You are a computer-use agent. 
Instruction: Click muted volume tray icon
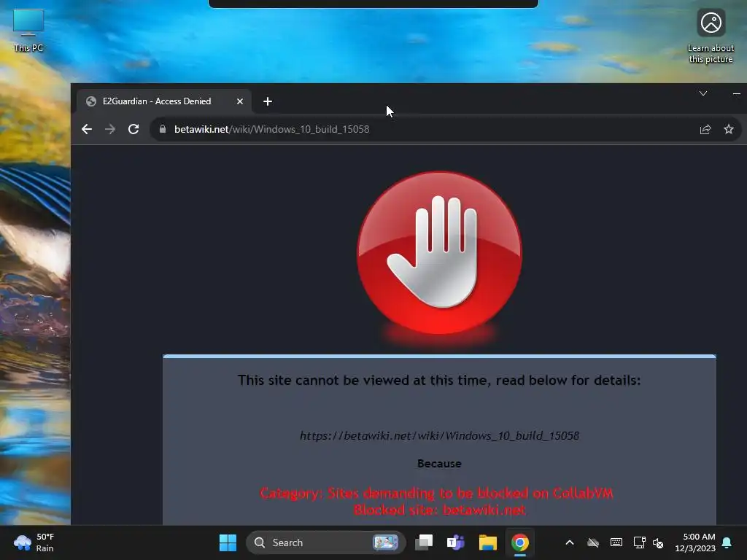click(658, 542)
